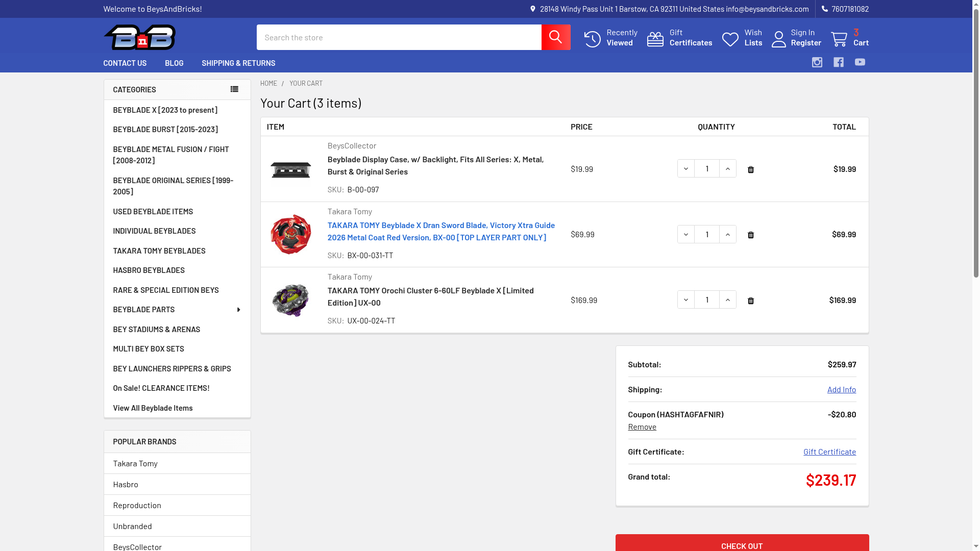Viewport: 980px width, 551px height.
Task: Open SHIPPING & RETURNS menu item
Action: 238,63
